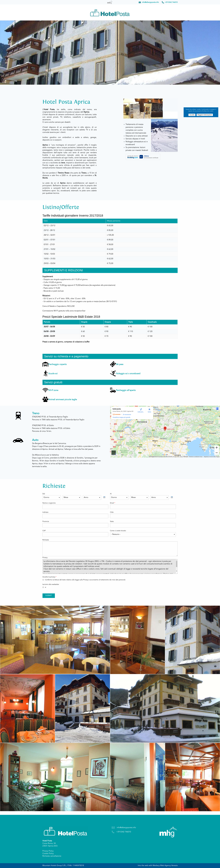Click the paw print pets icon

click(45, 399)
